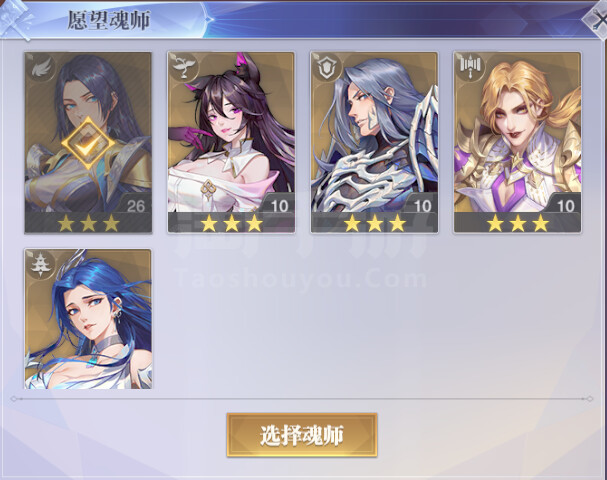Screen dimensions: 607x480
Task: Close the 愿望魂师 dialog with the X
Action: (598, 20)
